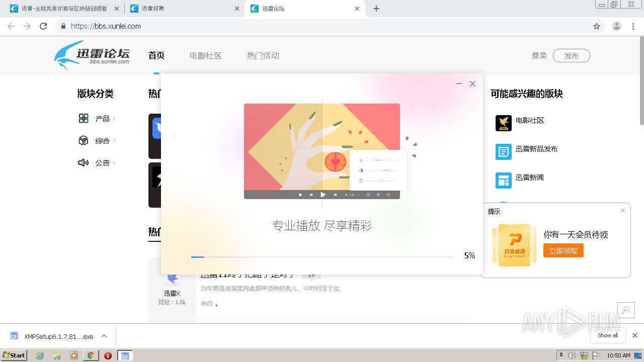The height and width of the screenshot is (362, 644).
Task: Open the Windows Start menu
Action: [x=14, y=355]
